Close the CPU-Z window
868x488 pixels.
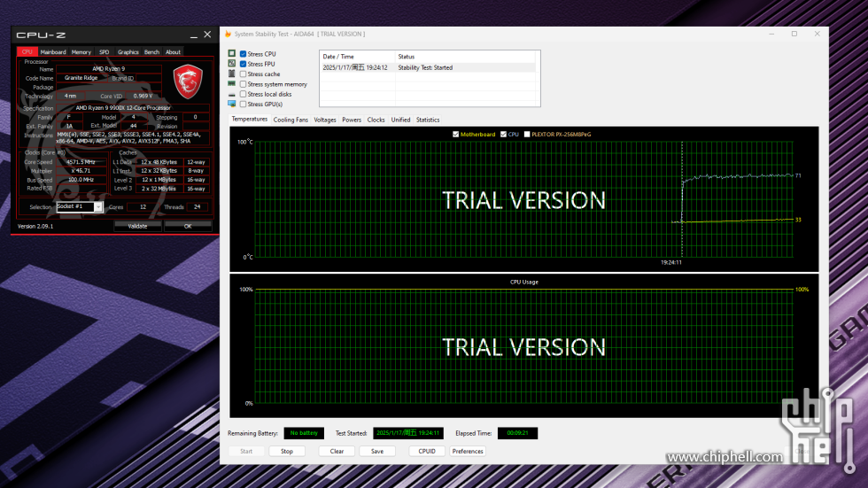coord(207,35)
